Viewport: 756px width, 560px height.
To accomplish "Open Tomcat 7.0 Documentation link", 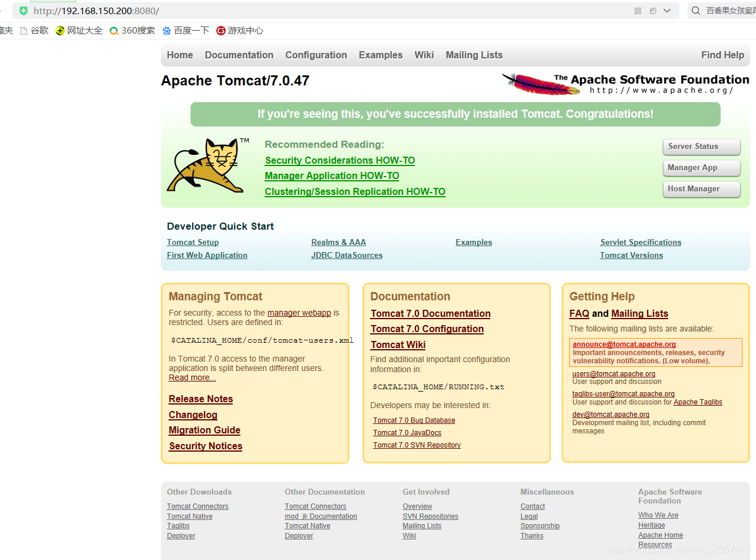I will point(431,313).
